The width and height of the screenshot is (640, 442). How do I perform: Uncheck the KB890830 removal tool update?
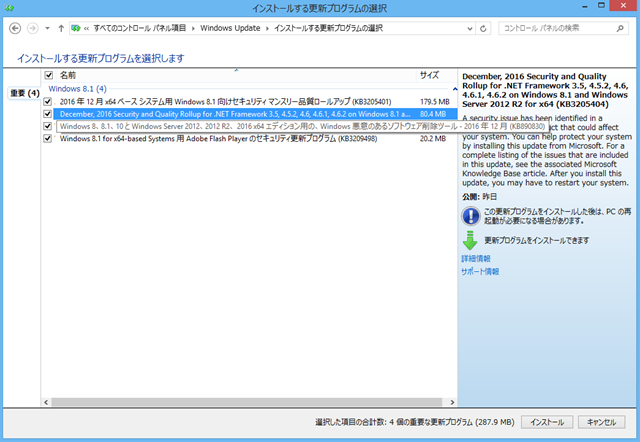click(47, 126)
